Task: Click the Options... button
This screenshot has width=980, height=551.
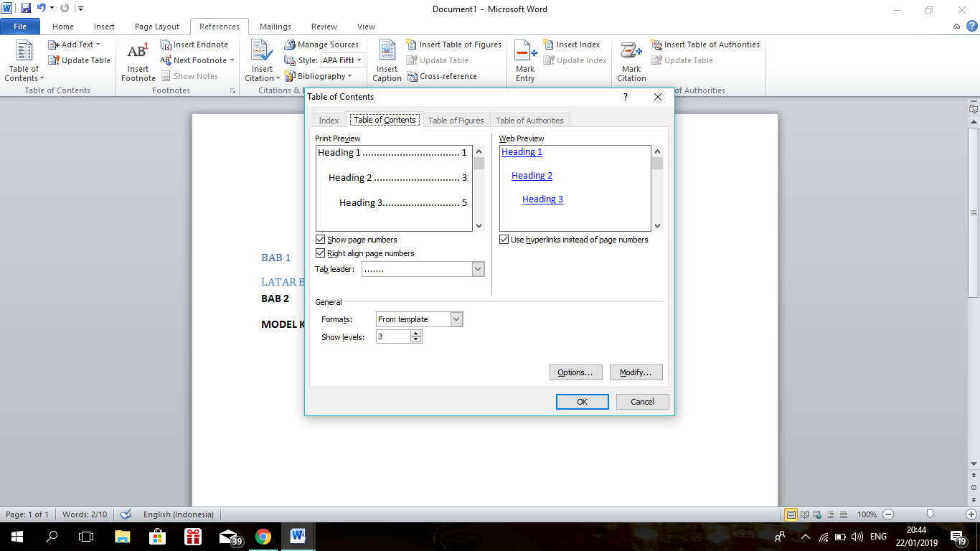Action: pyautogui.click(x=575, y=372)
